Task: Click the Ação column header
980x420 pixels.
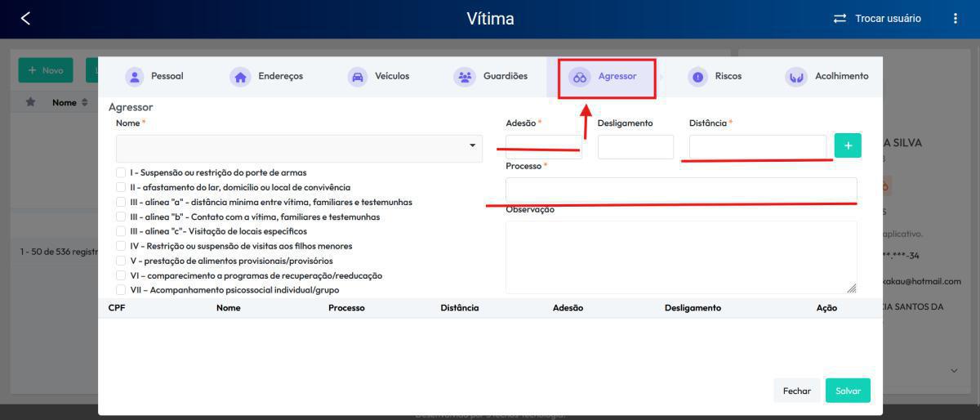Action: (x=826, y=308)
